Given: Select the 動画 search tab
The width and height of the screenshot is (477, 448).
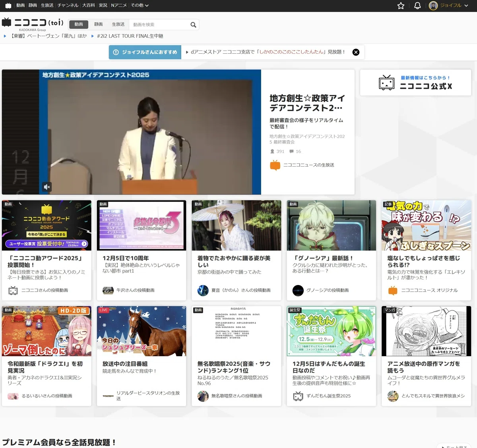Looking at the screenshot, I should (x=79, y=25).
